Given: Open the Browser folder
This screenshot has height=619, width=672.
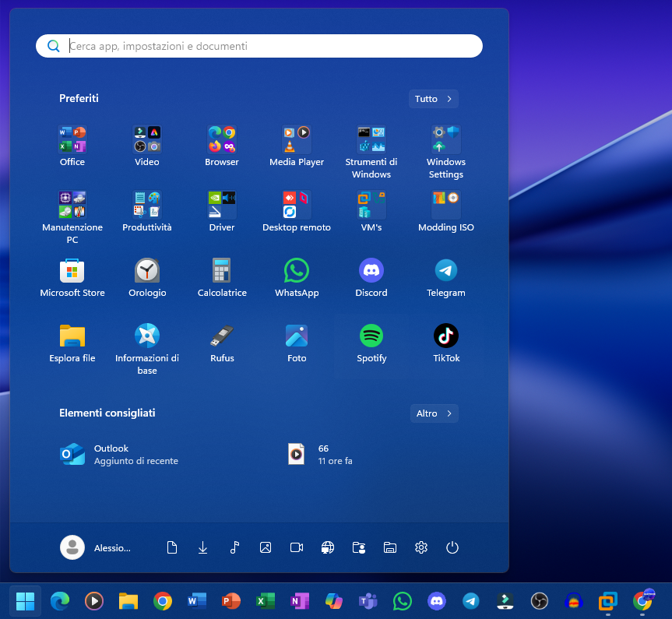Looking at the screenshot, I should coord(222,146).
